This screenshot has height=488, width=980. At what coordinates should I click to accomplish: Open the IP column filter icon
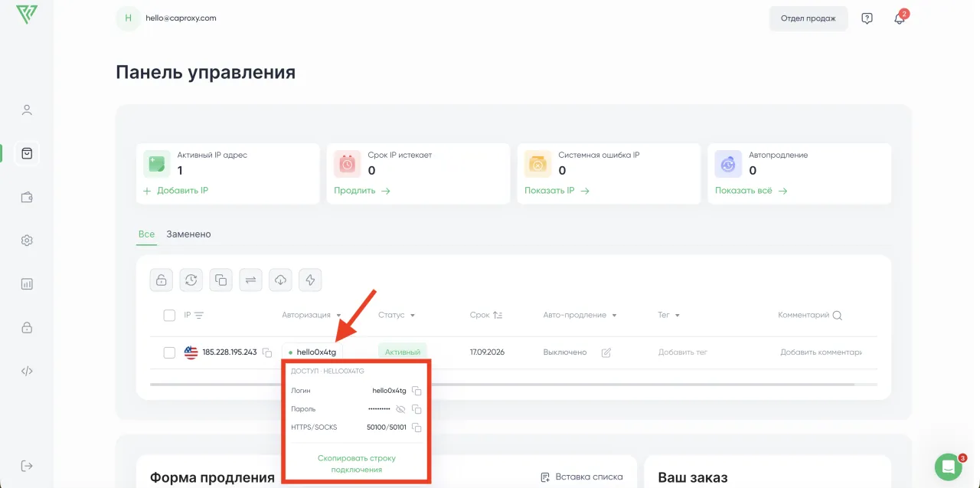coord(199,315)
